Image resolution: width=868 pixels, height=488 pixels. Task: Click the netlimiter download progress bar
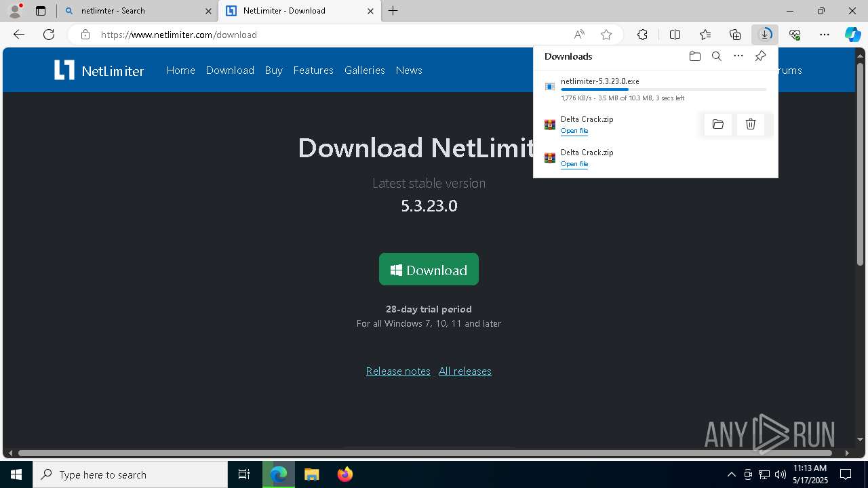pyautogui.click(x=664, y=89)
